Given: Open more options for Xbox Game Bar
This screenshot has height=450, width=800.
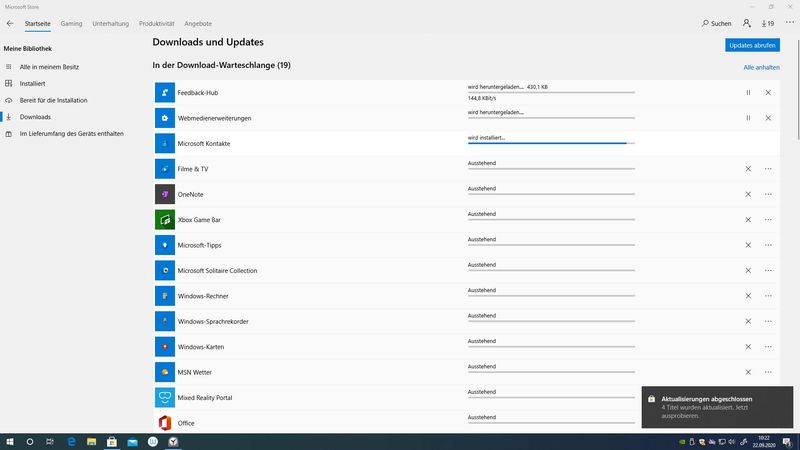Looking at the screenshot, I should point(768,220).
